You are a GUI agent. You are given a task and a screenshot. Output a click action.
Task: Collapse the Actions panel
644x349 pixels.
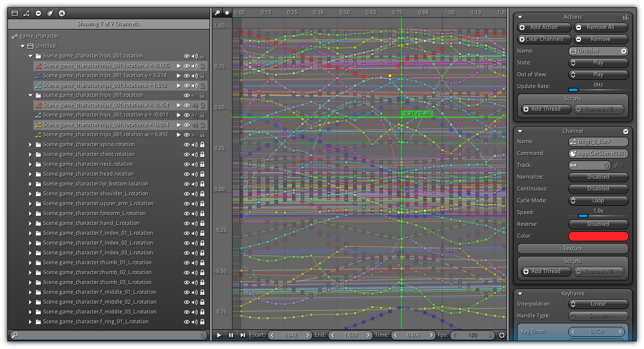(x=520, y=17)
